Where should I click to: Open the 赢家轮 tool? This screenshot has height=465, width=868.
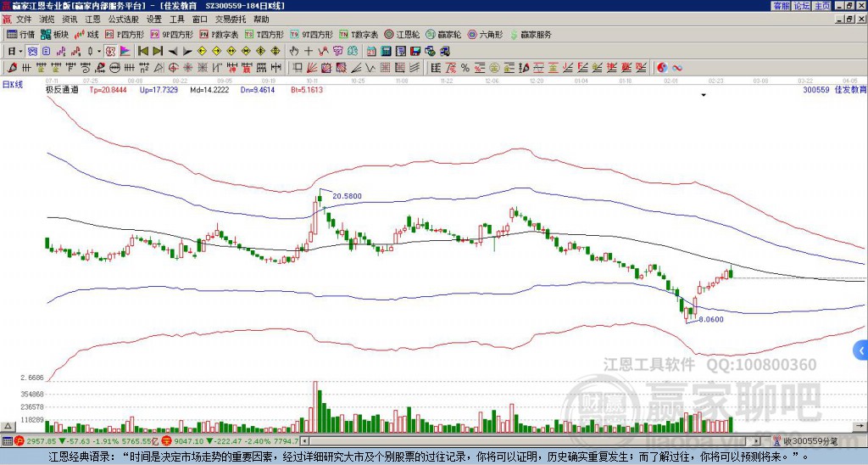pyautogui.click(x=443, y=34)
